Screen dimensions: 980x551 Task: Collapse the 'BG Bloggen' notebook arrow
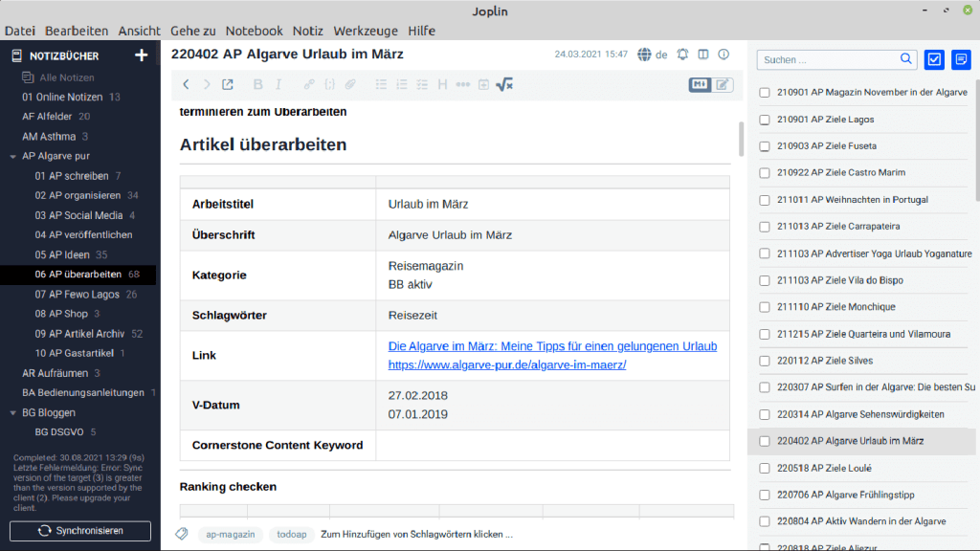point(12,412)
